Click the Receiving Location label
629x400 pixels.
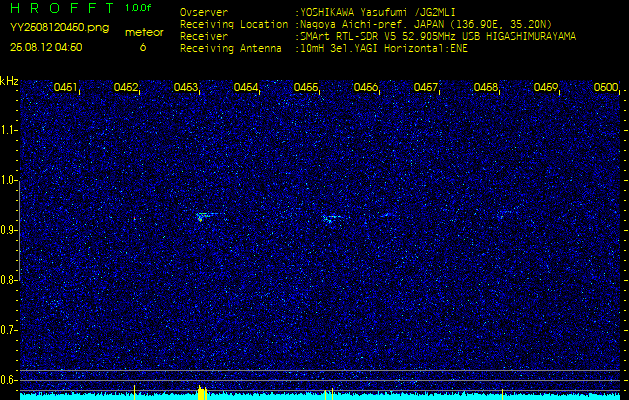[234, 24]
